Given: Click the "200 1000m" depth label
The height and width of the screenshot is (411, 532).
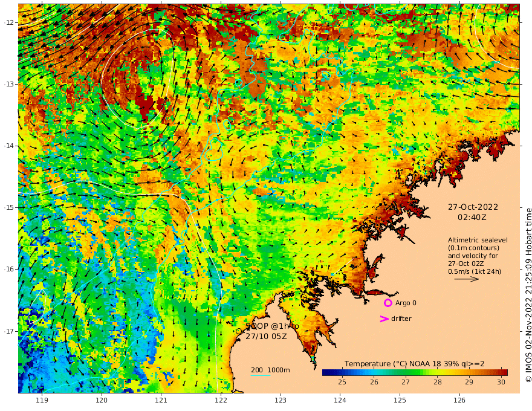Looking at the screenshot, I should [270, 370].
